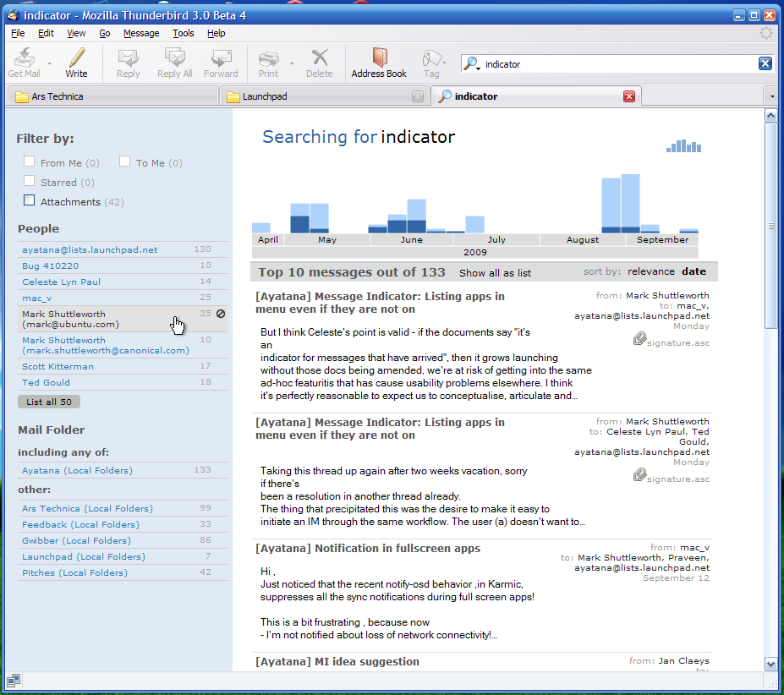Open the File menu
784x695 pixels.
click(x=18, y=33)
